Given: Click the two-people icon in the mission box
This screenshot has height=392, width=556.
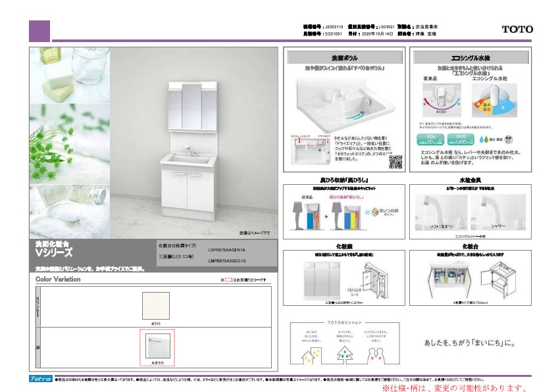Looking at the screenshot, I should 376,355.
